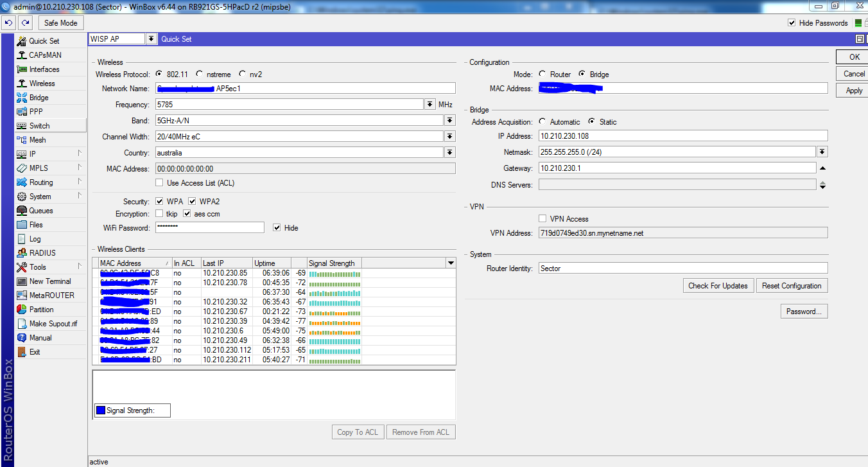Viewport: 868px width, 467px height.
Task: Toggle aes ccm encryption
Action: click(187, 214)
